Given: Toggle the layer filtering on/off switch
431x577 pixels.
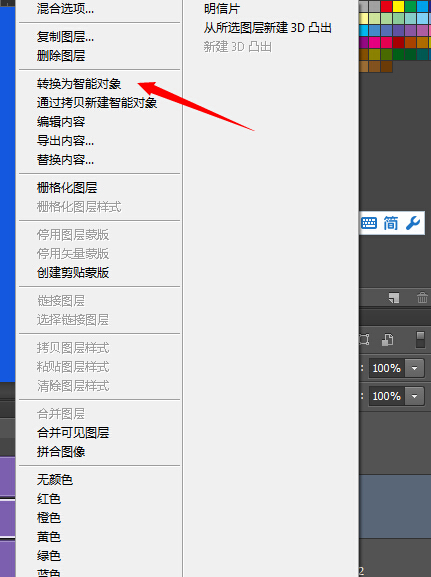Looking at the screenshot, I should (x=420, y=339).
